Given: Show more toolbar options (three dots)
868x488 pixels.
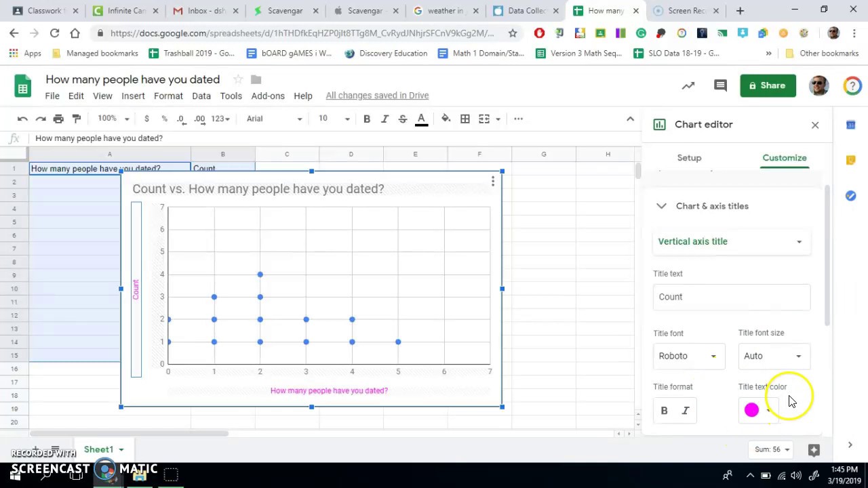Looking at the screenshot, I should tap(518, 119).
